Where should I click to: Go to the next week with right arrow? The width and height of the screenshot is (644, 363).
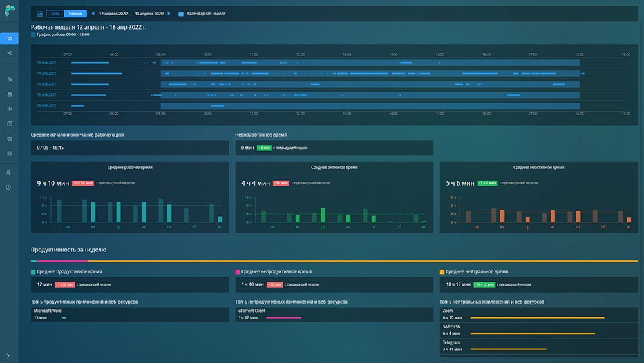[169, 14]
